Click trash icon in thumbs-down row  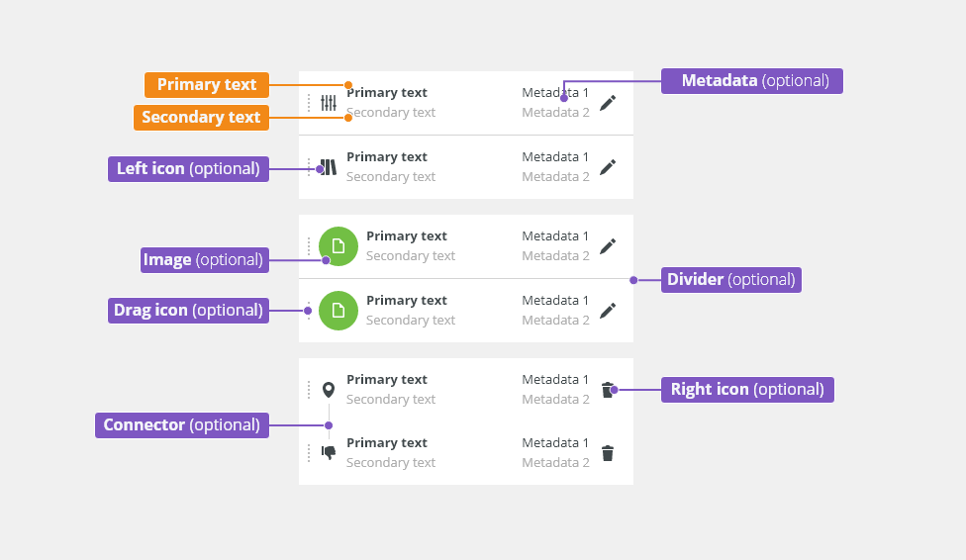(608, 453)
